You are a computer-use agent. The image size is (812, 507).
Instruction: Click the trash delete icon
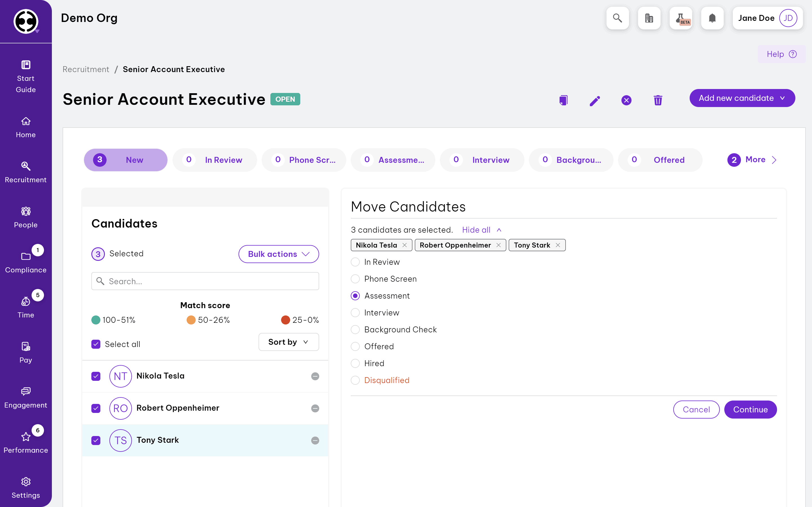(x=658, y=100)
